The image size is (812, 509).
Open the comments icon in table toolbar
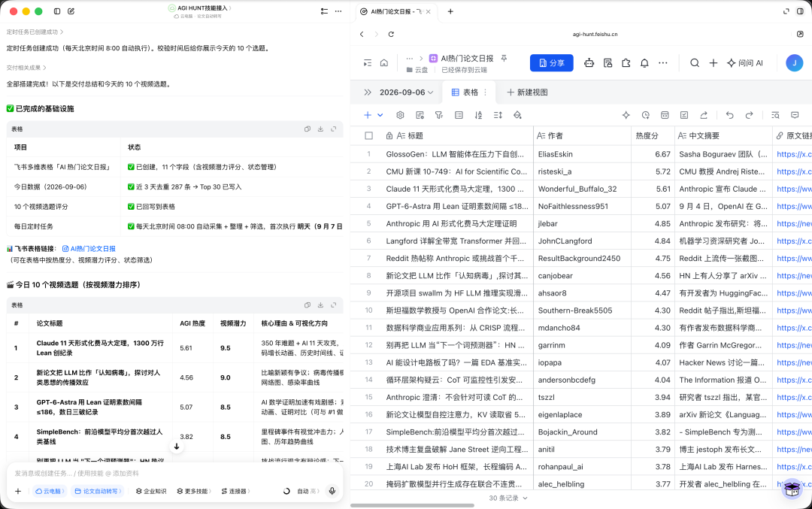point(795,115)
